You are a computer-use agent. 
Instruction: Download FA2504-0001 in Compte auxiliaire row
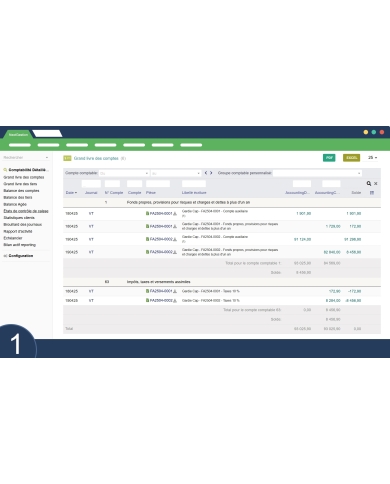point(175,214)
